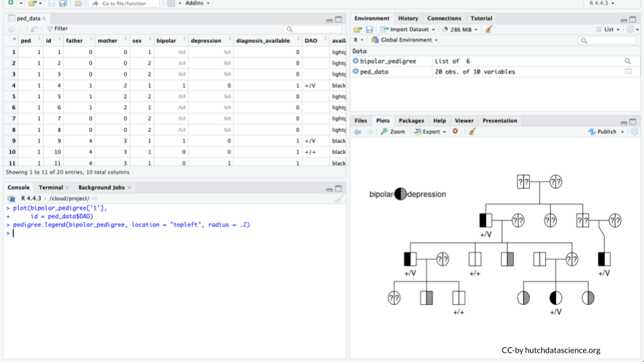Click the workspace panes grid icon
The image size is (644, 362).
(x=171, y=3)
